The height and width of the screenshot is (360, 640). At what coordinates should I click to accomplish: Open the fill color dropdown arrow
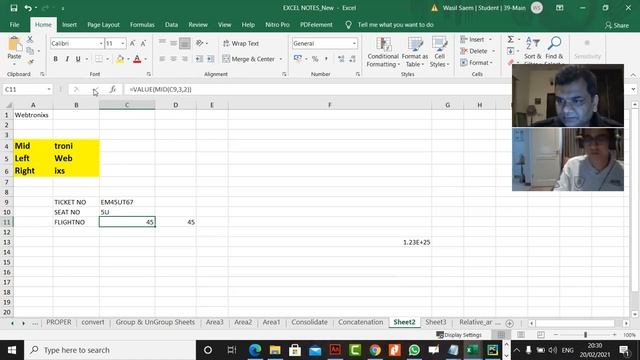[128, 59]
